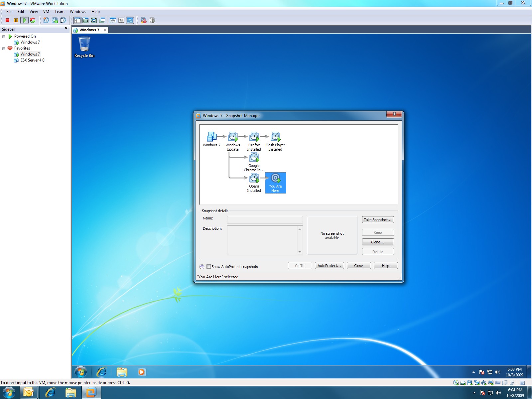Toggle the sidebar visibility from the toolbar
Screen dimensions: 532x399
pos(77,20)
